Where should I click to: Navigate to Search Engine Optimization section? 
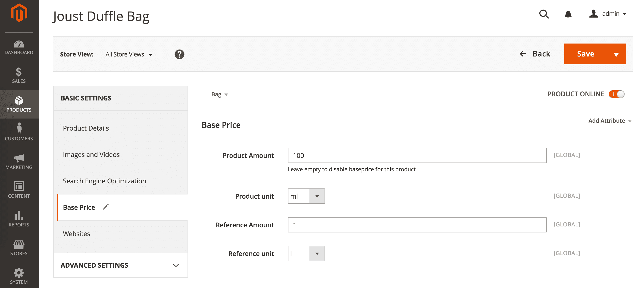pyautogui.click(x=104, y=180)
